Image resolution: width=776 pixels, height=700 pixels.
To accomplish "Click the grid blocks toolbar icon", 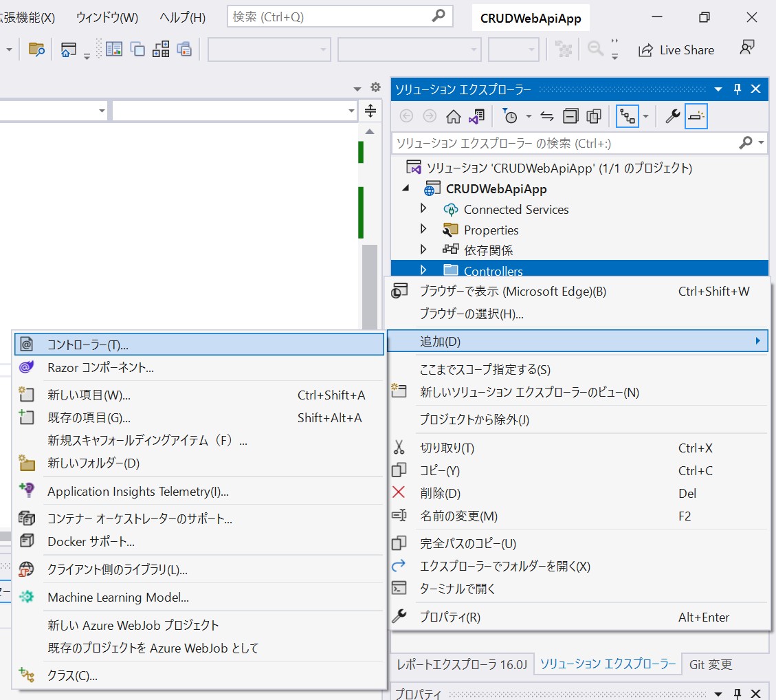I will pos(161,49).
